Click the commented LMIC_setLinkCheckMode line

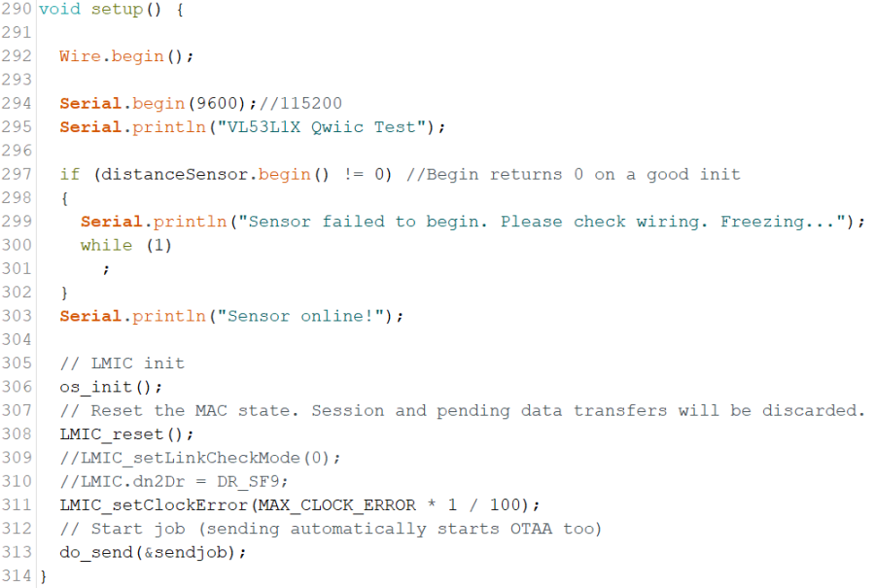[200, 458]
